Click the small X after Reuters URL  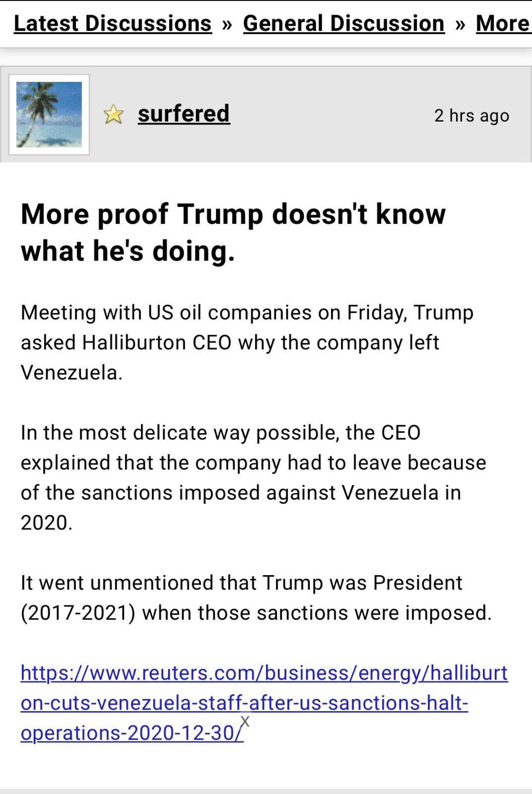click(245, 721)
